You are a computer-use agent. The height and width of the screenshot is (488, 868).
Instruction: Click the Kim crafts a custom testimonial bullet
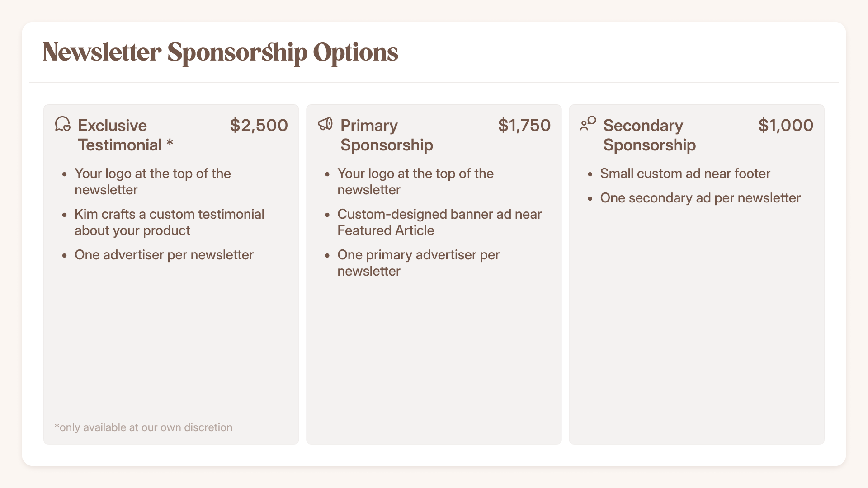(170, 222)
